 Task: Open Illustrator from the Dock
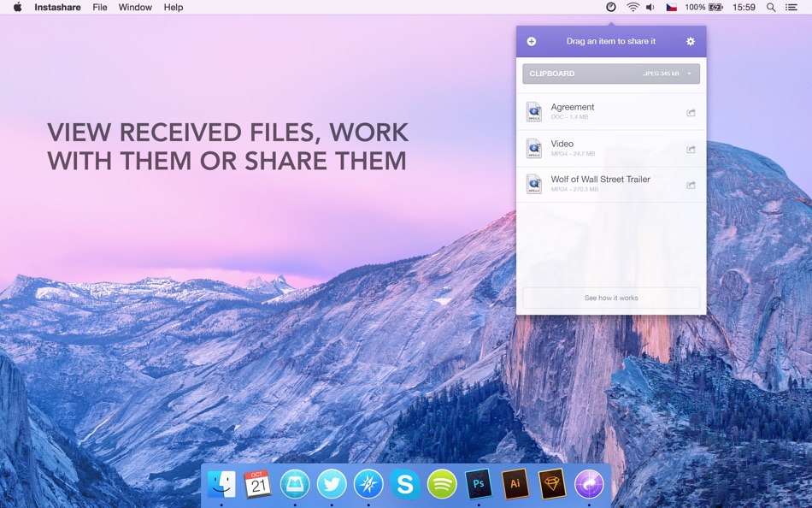515,484
